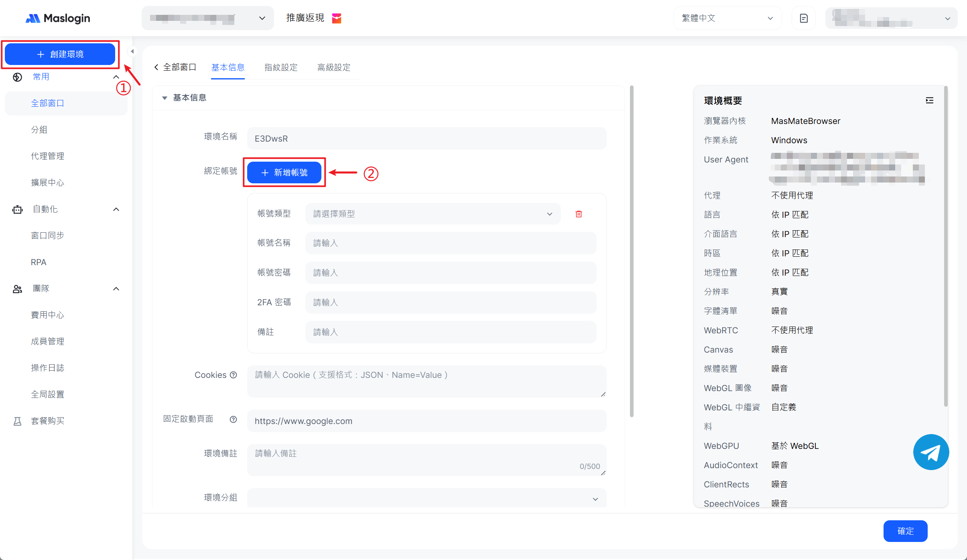This screenshot has height=560, width=967.
Task: Collapse the left sidebar with arrow handle
Action: click(x=132, y=51)
